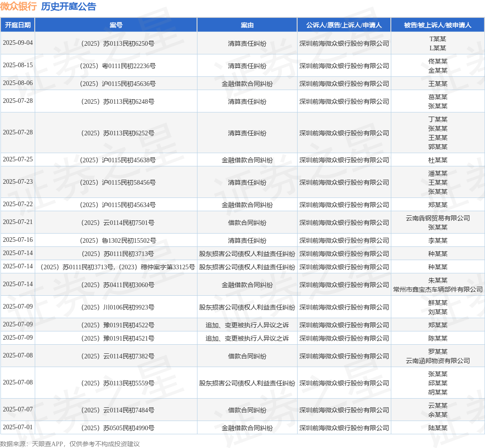
Task: Click defendant 云南涵邦物资有限公司
Action: tap(437, 361)
